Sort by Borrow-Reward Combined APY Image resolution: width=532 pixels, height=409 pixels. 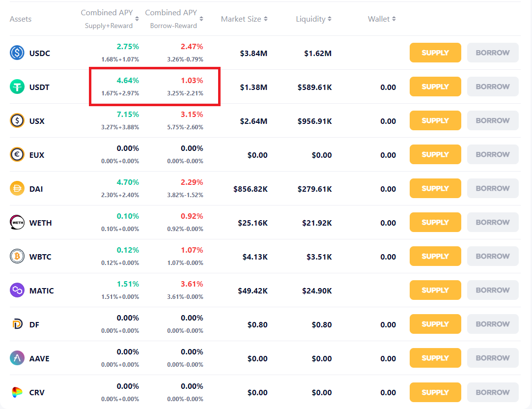point(201,19)
